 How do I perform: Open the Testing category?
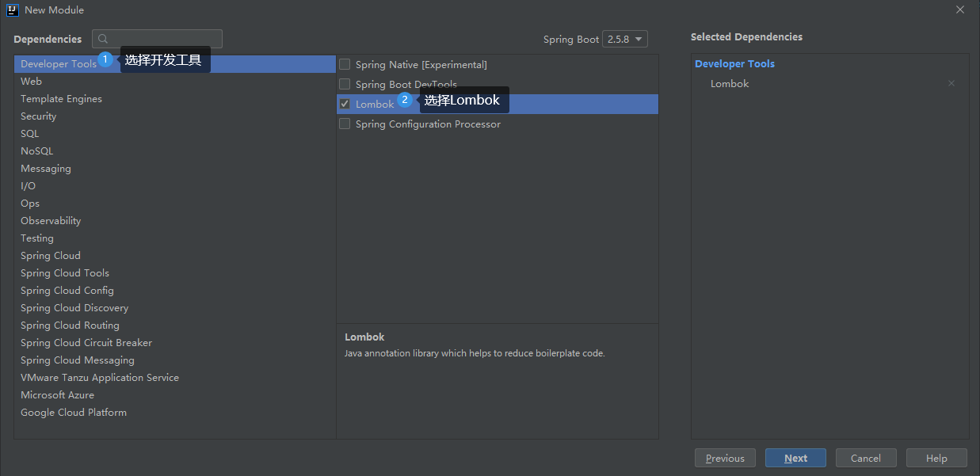[x=175, y=238]
